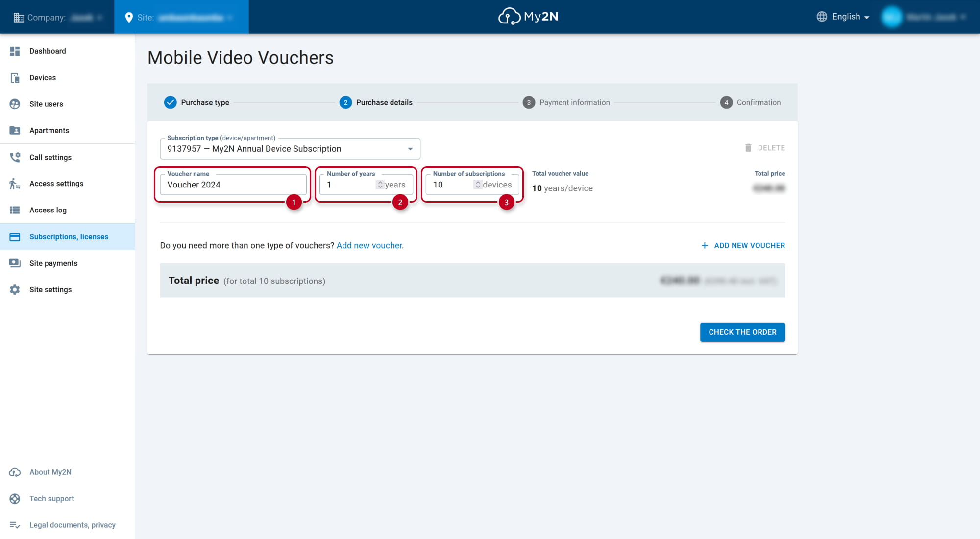The width and height of the screenshot is (980, 539).
Task: Select the Confirmation step
Action: 750,102
